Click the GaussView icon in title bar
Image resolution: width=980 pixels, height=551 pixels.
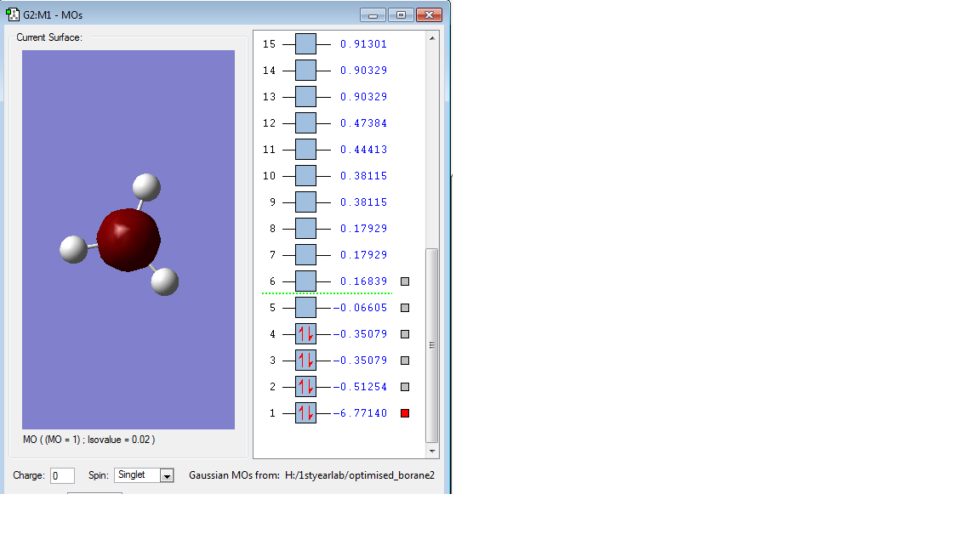13,14
